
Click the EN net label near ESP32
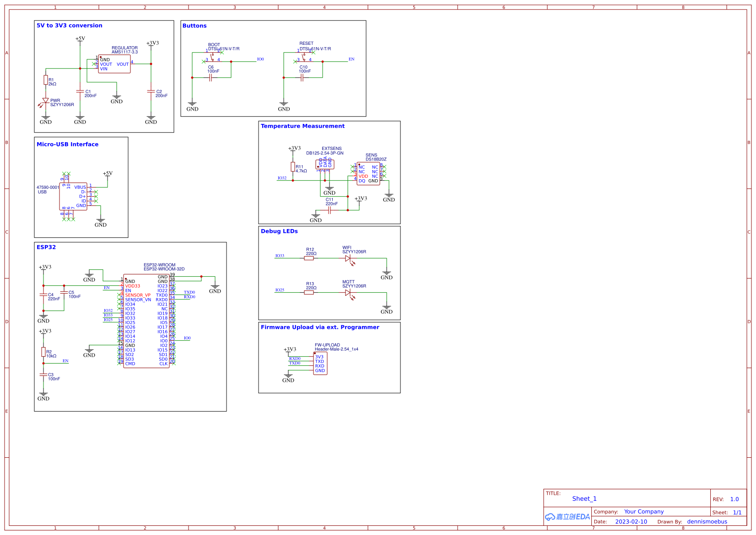point(106,289)
